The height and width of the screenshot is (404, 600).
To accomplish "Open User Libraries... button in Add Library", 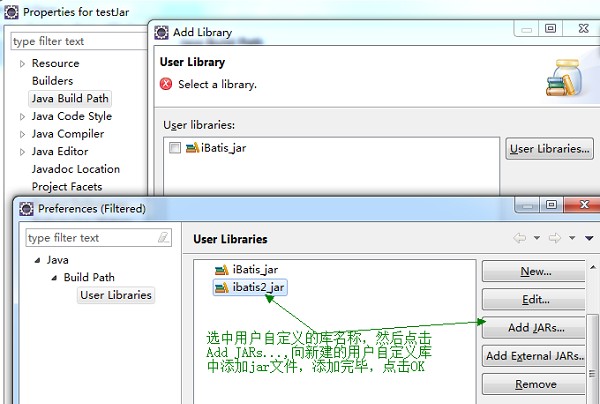I will (549, 149).
